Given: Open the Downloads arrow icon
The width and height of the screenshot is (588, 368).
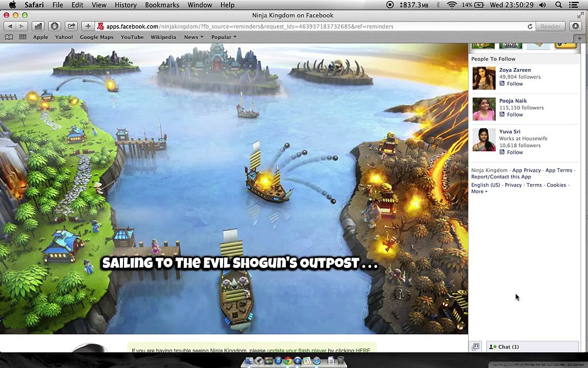Looking at the screenshot, I should point(576,26).
